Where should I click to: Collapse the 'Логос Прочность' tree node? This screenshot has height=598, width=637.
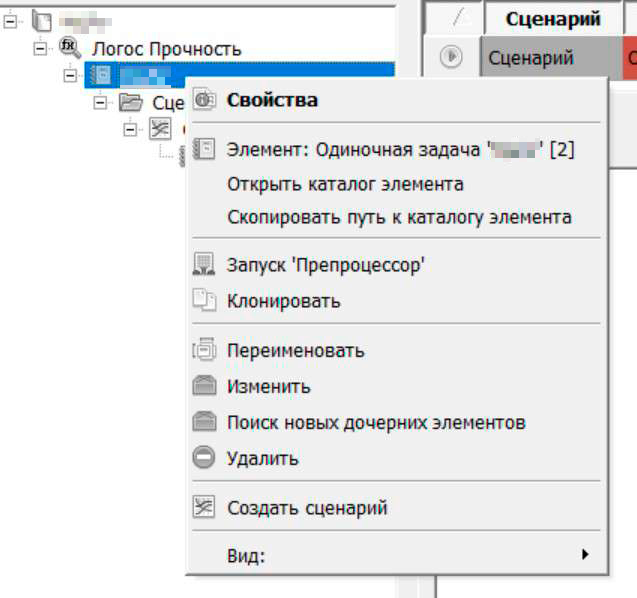40,48
